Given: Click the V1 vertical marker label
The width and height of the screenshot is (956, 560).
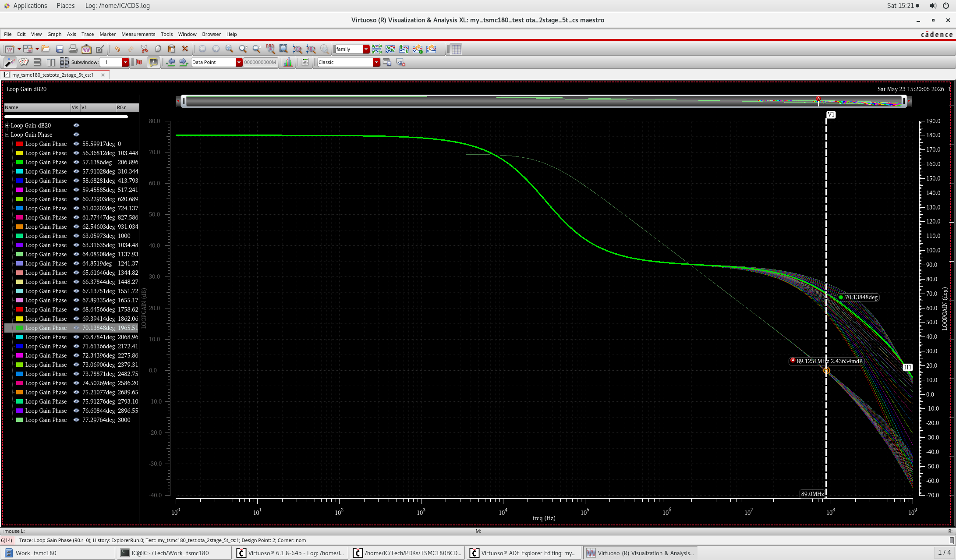Looking at the screenshot, I should [x=831, y=115].
